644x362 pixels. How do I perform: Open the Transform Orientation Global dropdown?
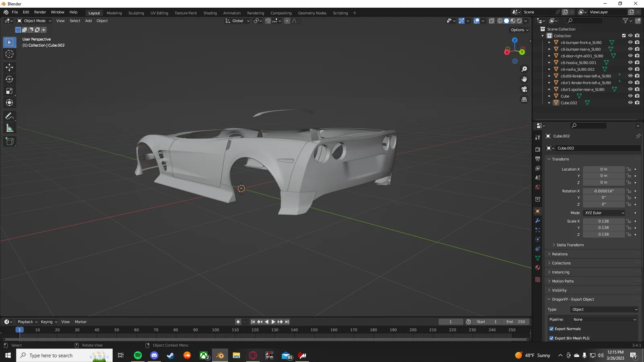coord(237,21)
